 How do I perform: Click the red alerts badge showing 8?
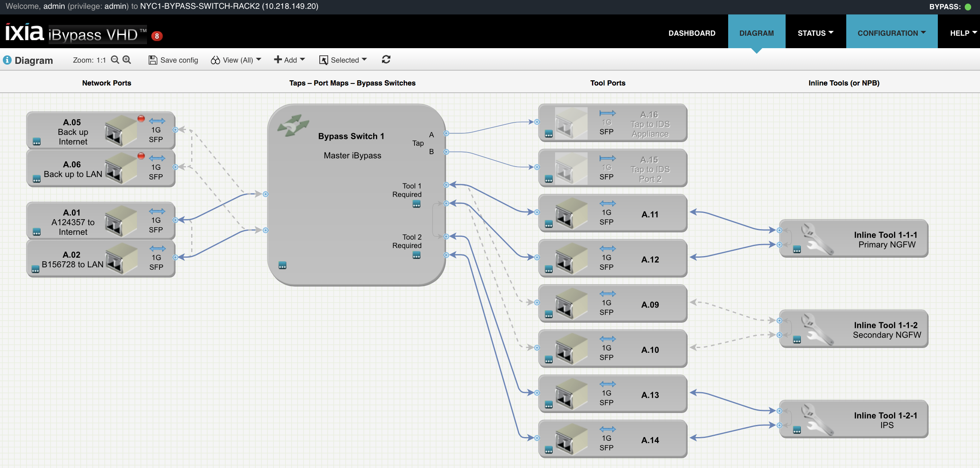(x=157, y=36)
